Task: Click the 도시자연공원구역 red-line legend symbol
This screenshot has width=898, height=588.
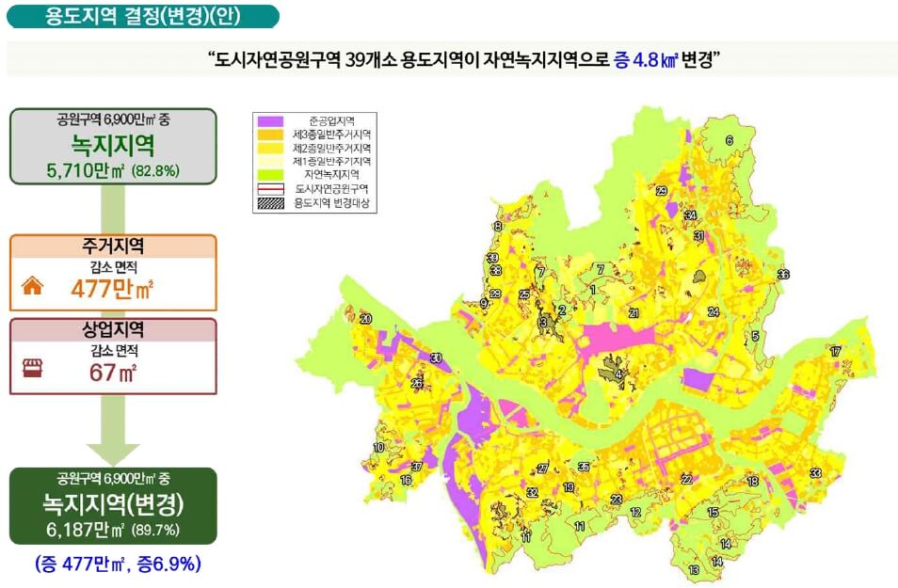Action: (270, 189)
